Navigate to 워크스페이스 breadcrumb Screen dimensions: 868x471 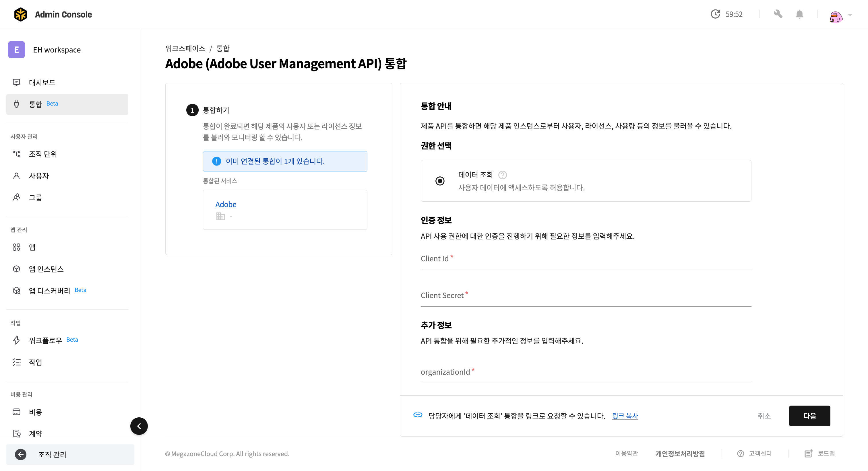185,48
